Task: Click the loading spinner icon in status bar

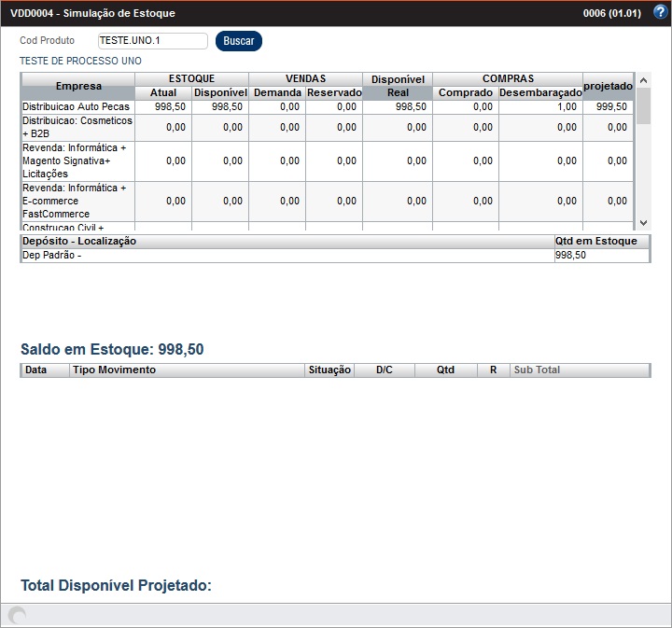Action: 17,615
